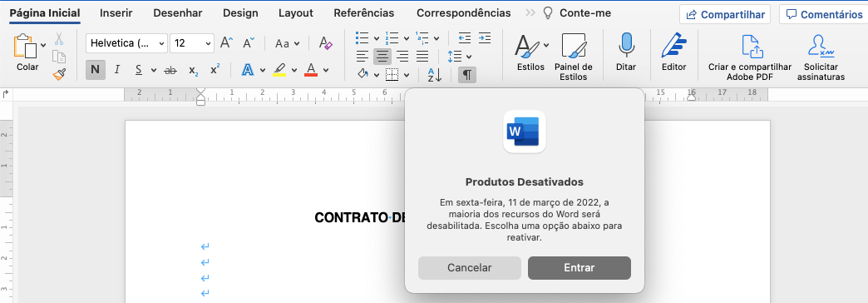
Task: Apply red font color
Action: click(311, 70)
